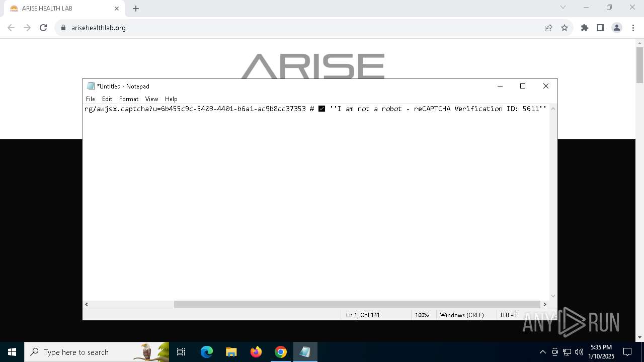
Task: Open Chrome profile avatar
Action: tap(617, 28)
